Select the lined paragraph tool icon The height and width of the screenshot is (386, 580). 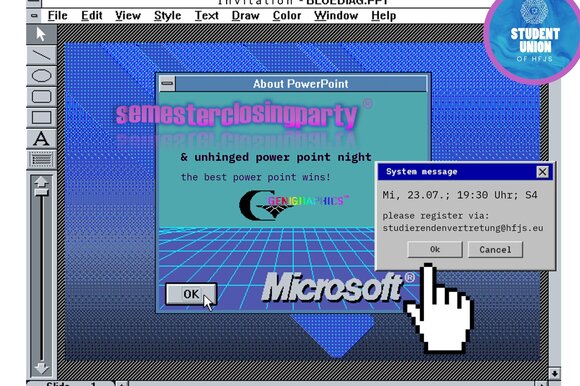click(41, 160)
